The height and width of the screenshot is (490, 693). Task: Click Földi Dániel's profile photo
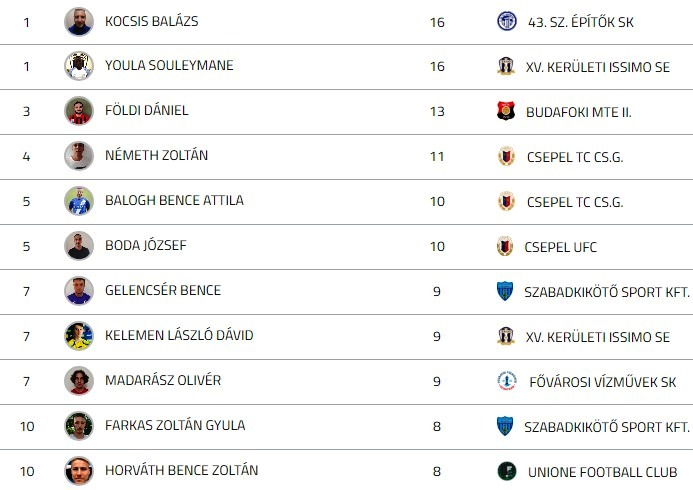[x=79, y=111]
